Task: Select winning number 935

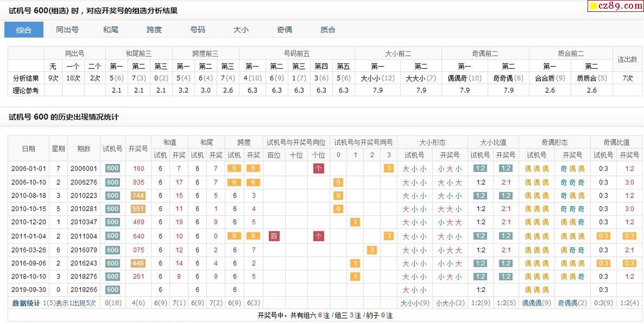Action: point(138,182)
